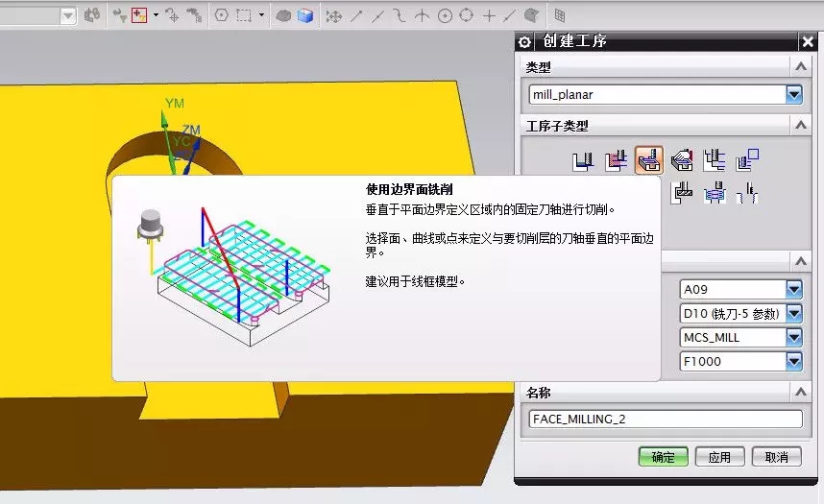Select the Planar Mill subtype icon
The height and width of the screenshot is (504, 824).
715,160
